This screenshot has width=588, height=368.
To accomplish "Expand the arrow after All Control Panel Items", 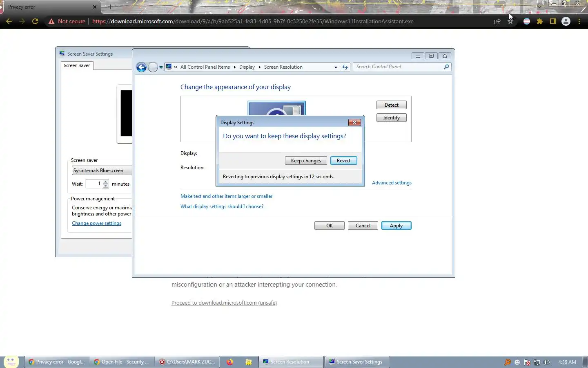I will pyautogui.click(x=235, y=67).
